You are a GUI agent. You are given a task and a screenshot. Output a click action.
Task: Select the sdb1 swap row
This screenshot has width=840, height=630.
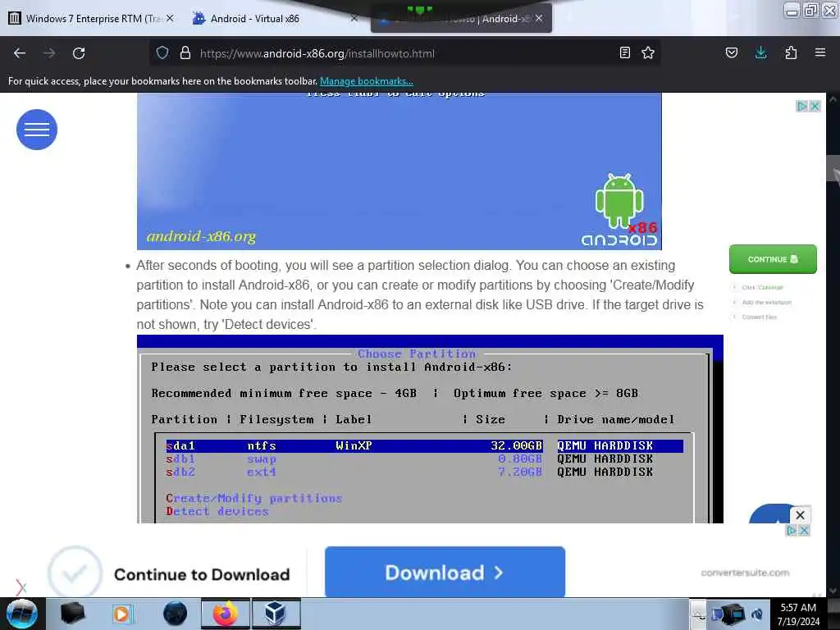pos(410,459)
